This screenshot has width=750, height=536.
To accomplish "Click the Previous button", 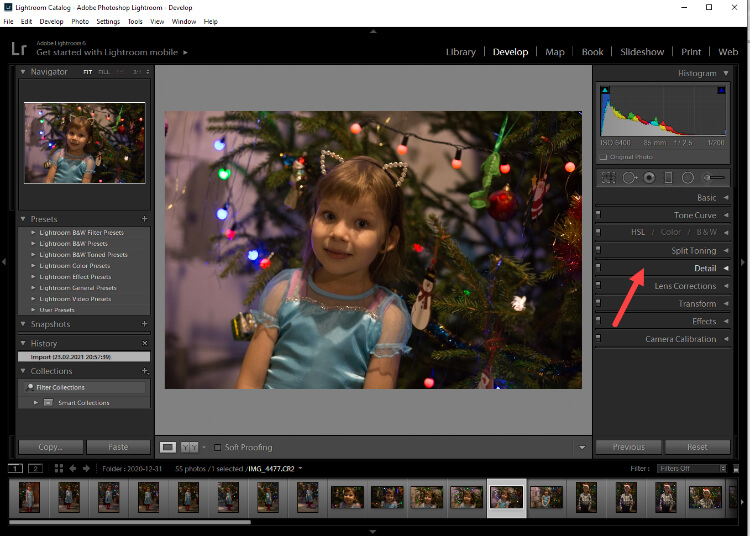I will (629, 447).
